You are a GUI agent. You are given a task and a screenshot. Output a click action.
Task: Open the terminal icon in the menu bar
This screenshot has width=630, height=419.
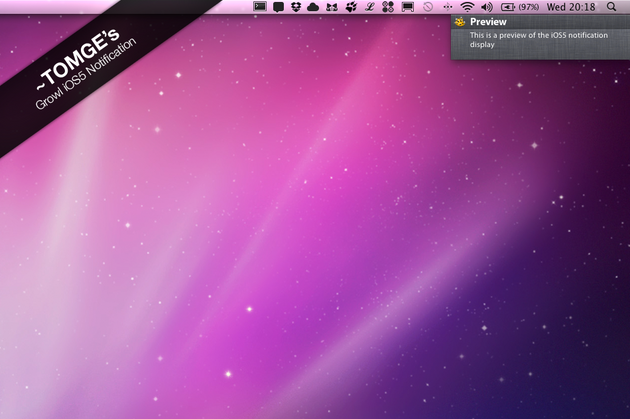pyautogui.click(x=260, y=6)
